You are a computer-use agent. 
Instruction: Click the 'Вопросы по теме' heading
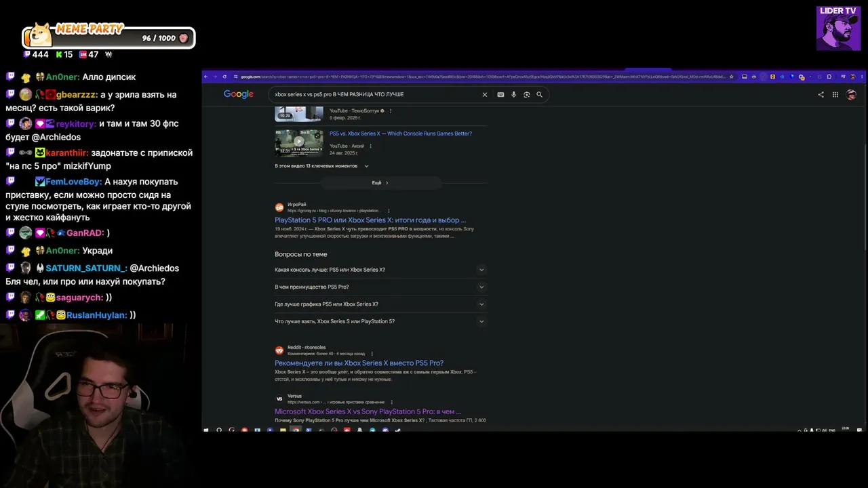[x=301, y=255]
